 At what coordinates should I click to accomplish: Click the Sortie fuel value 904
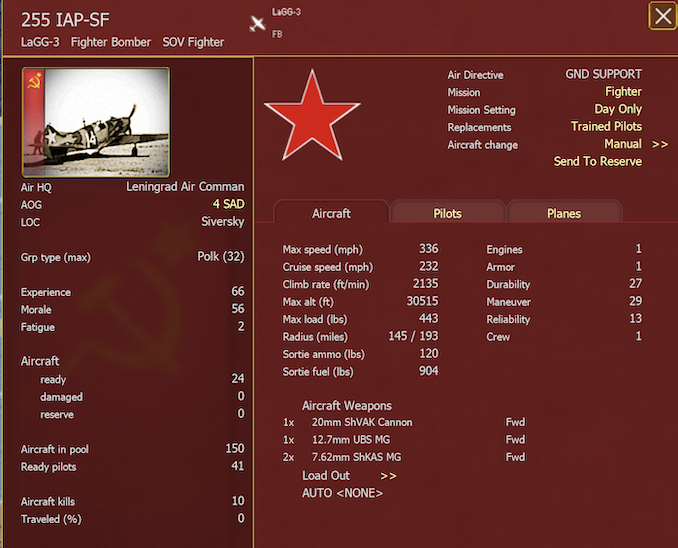click(x=429, y=371)
